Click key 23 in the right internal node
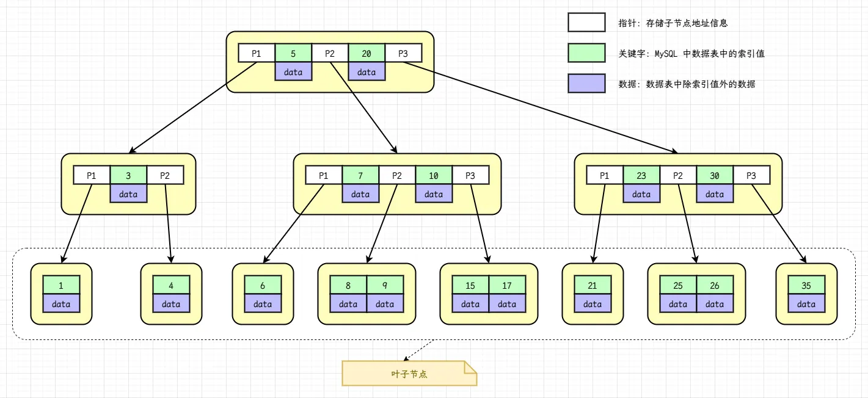Image resolution: width=868 pixels, height=398 pixels. coord(641,175)
